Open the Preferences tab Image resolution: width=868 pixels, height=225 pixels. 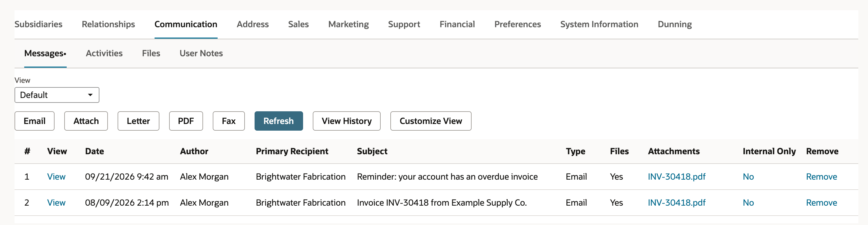pos(517,24)
